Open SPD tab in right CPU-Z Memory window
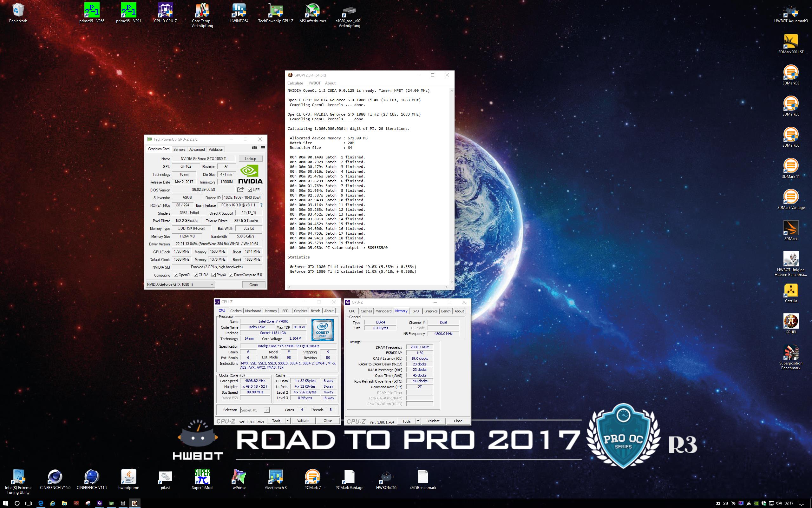This screenshot has height=508, width=812. tap(416, 311)
